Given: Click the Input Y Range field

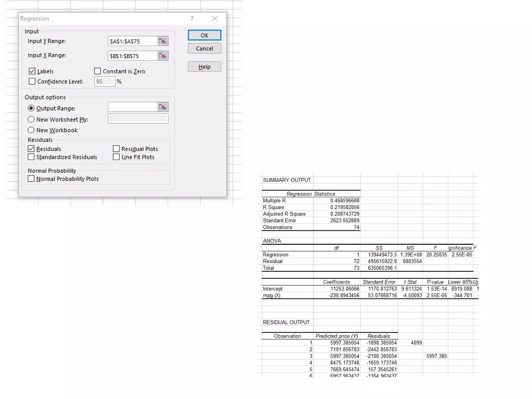Looking at the screenshot, I should click(133, 41).
